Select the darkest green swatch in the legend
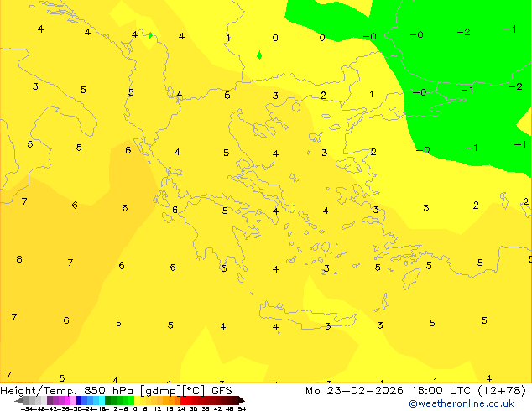532x411 pixels. pos(108,400)
